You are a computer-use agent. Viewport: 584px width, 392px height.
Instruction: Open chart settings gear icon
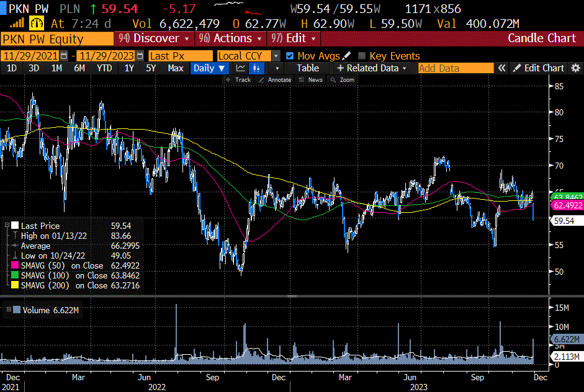click(x=575, y=68)
